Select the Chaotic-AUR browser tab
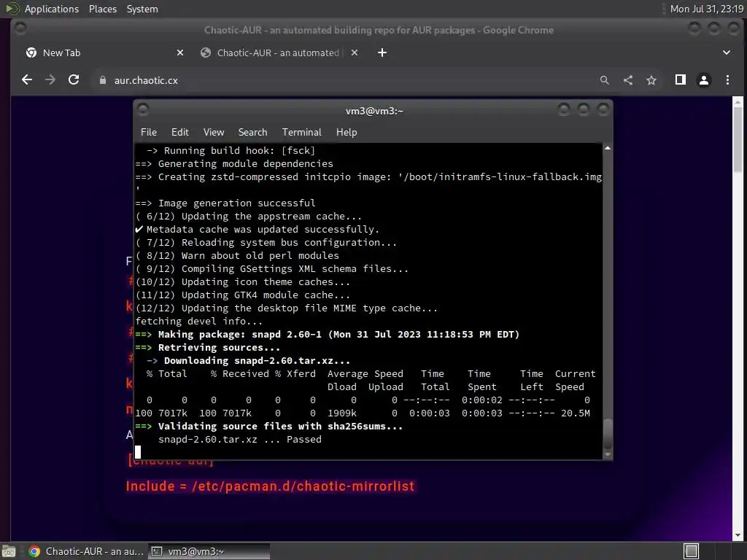Screen dimensions: 747x560 pyautogui.click(x=279, y=52)
